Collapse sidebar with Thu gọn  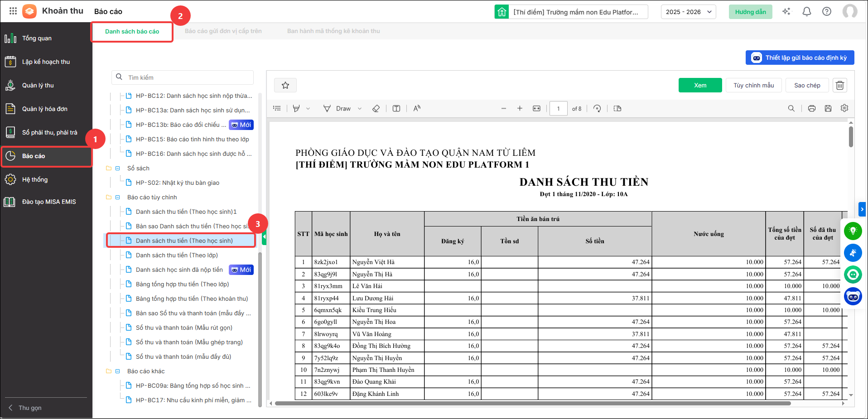(x=25, y=408)
